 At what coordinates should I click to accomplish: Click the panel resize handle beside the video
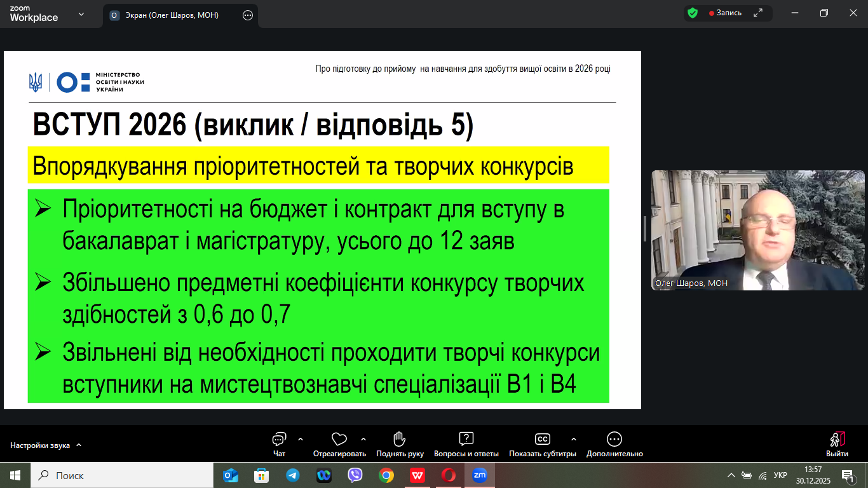pos(644,229)
